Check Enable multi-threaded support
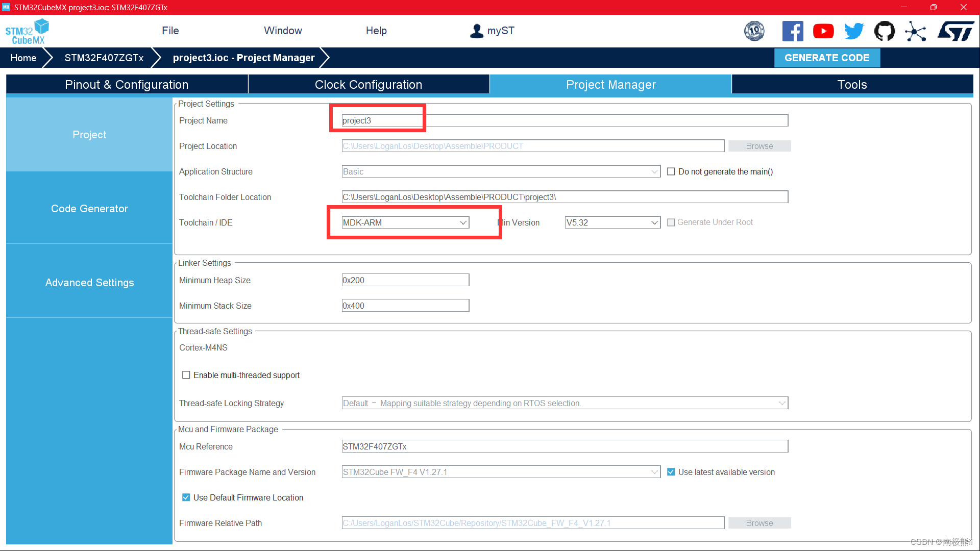The width and height of the screenshot is (980, 551). tap(186, 375)
